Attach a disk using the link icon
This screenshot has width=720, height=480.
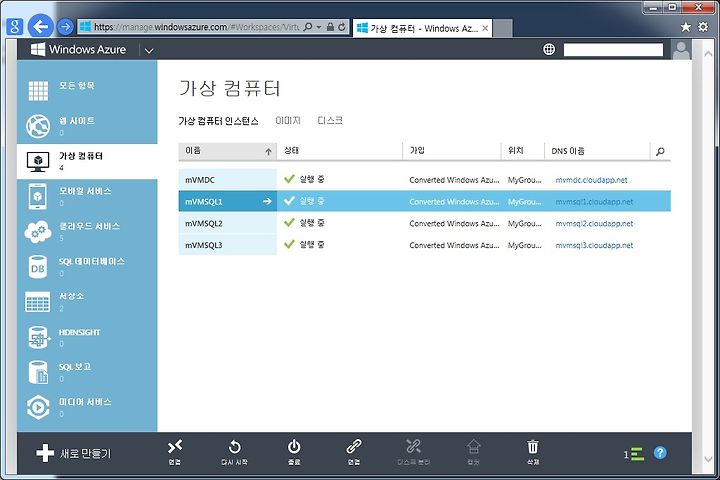click(x=354, y=446)
